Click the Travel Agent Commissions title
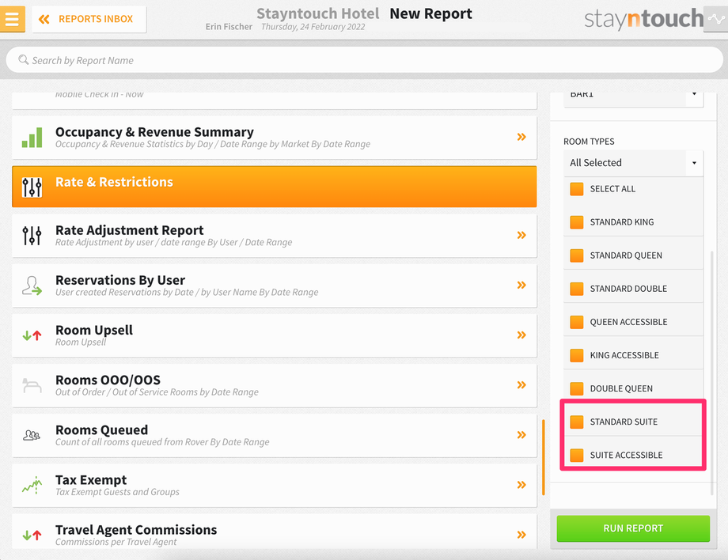 pos(136,530)
